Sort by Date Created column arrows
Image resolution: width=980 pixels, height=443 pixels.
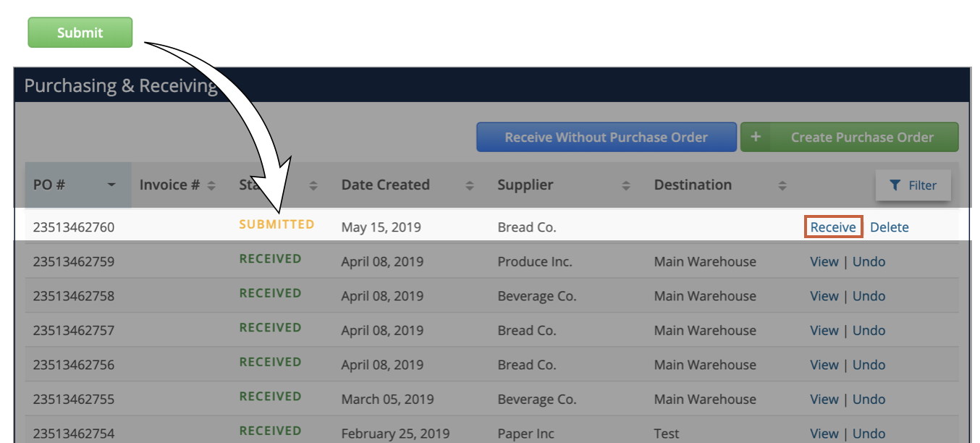pyautogui.click(x=470, y=185)
